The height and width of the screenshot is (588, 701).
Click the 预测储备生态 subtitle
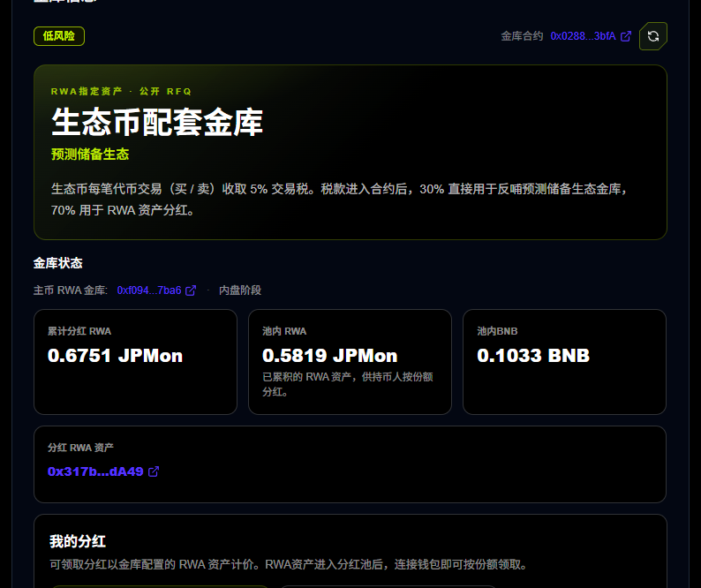click(90, 155)
